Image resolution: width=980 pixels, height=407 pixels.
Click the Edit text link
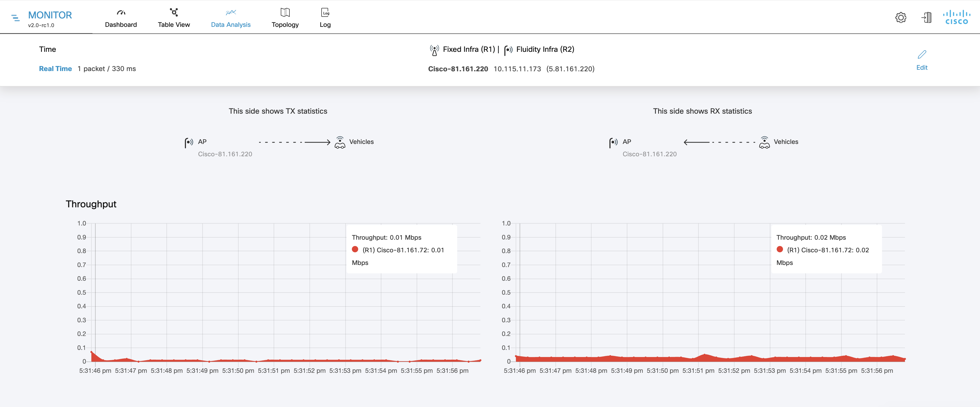922,68
